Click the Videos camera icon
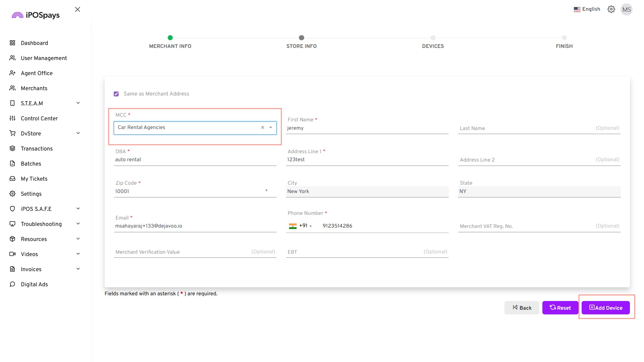Image resolution: width=644 pixels, height=362 pixels. pos(12,254)
